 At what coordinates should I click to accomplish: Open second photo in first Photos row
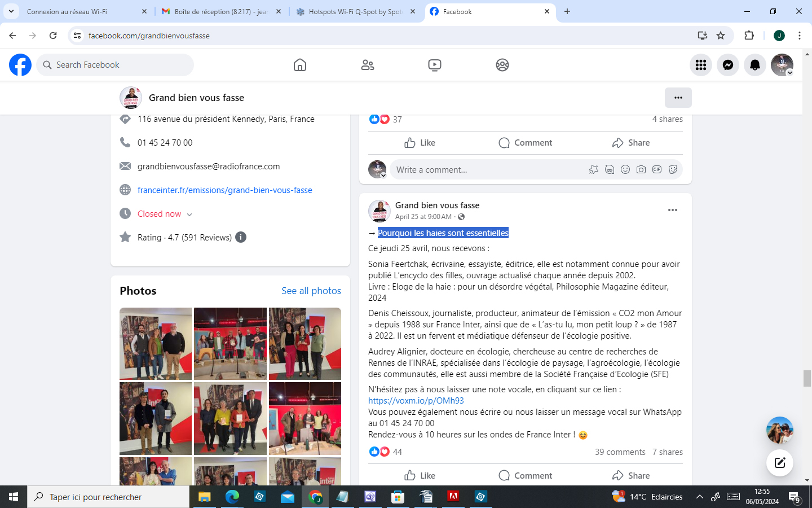(230, 344)
